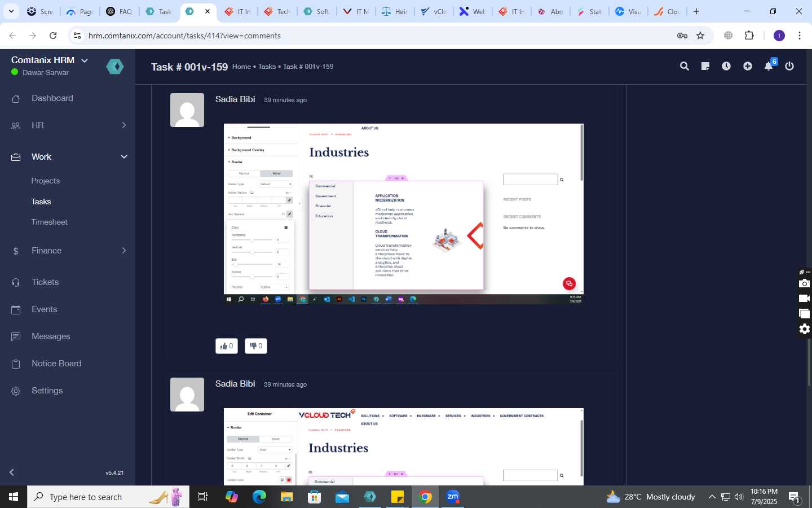The width and height of the screenshot is (812, 508).
Task: Open Task View in taskbar
Action: [x=202, y=497]
